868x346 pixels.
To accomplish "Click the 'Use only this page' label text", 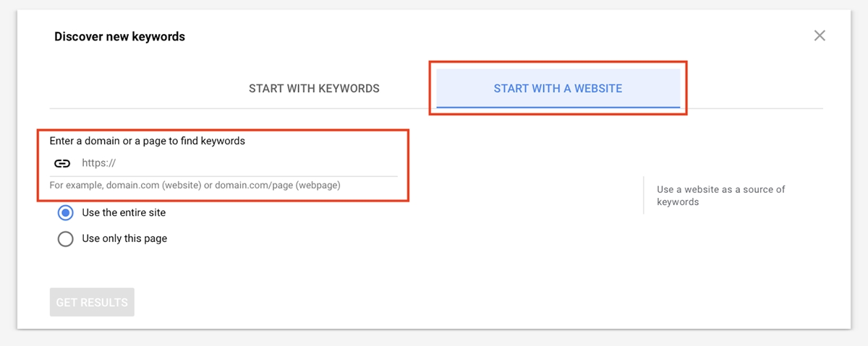I will [124, 238].
